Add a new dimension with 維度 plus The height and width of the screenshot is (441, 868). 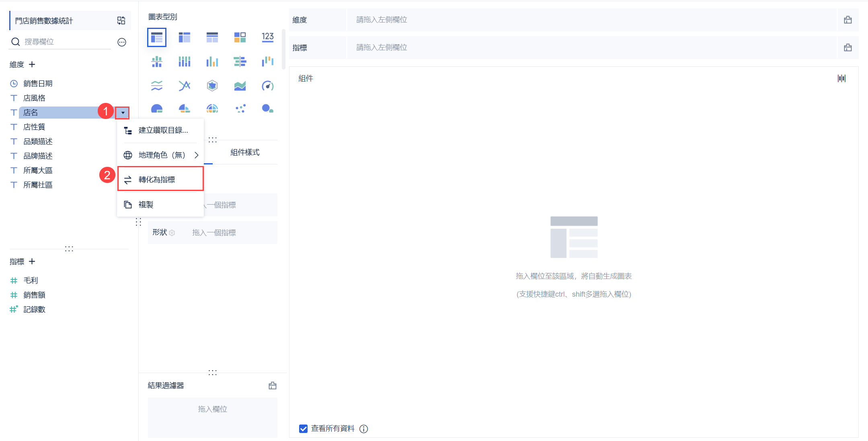click(x=32, y=64)
